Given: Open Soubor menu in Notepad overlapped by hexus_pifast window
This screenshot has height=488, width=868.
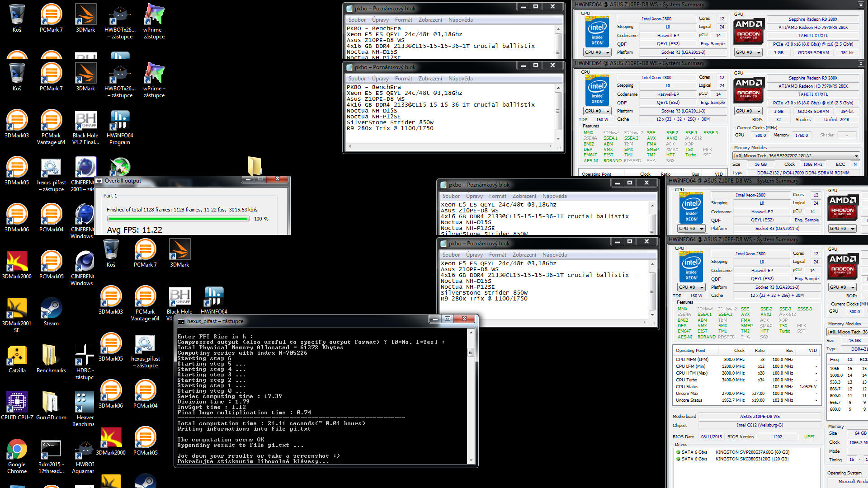Looking at the screenshot, I should pyautogui.click(x=451, y=255).
